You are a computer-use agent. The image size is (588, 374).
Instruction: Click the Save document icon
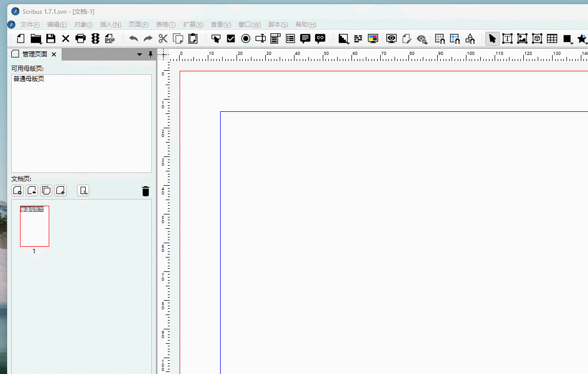(51, 38)
